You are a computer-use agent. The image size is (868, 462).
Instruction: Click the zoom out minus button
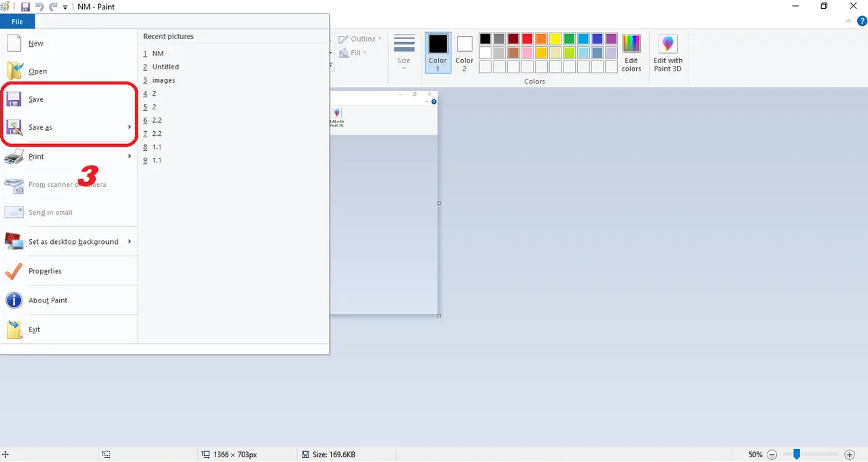point(772,455)
